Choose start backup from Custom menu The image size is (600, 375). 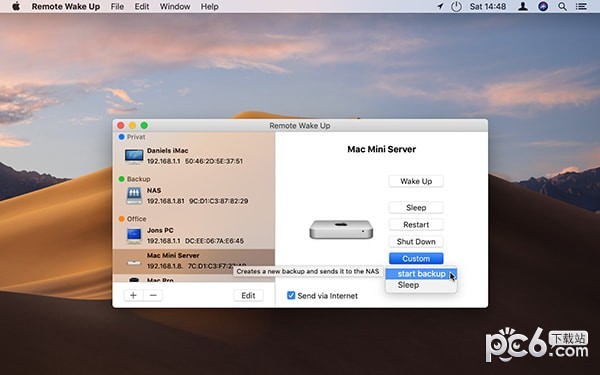[421, 274]
